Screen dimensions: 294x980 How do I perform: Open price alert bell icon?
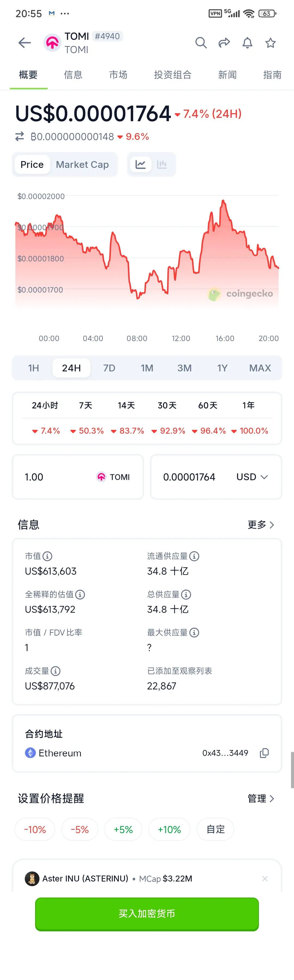[x=247, y=43]
